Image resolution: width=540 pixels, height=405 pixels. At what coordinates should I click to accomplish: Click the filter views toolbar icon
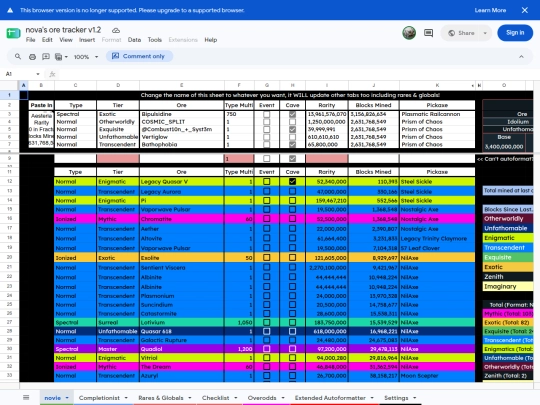59,56
